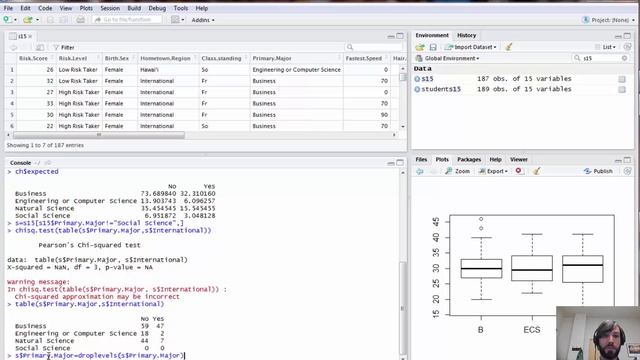Clear the Environment search field

point(624,58)
